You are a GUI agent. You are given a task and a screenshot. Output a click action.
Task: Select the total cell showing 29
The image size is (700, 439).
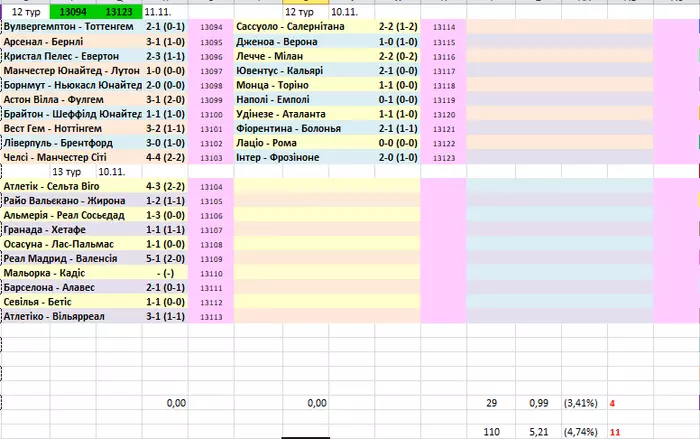tap(491, 403)
